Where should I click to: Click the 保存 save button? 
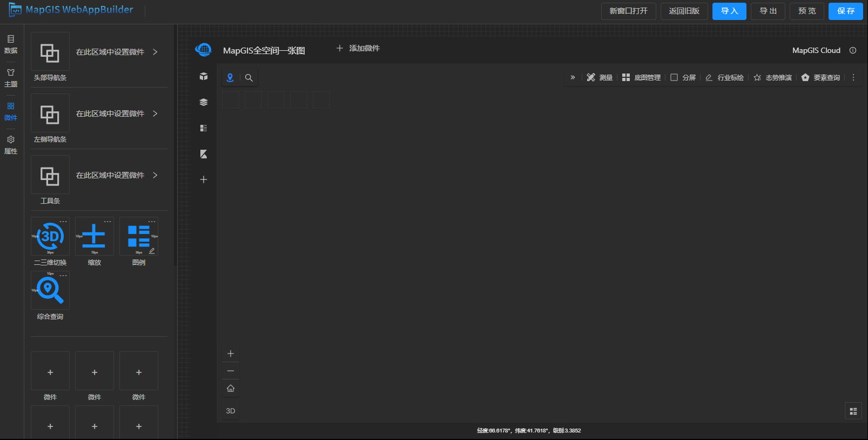coord(846,11)
